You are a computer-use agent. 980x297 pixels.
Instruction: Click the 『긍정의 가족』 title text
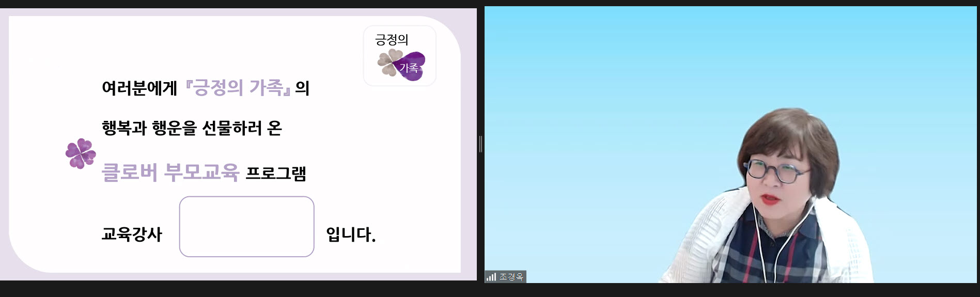[238, 88]
